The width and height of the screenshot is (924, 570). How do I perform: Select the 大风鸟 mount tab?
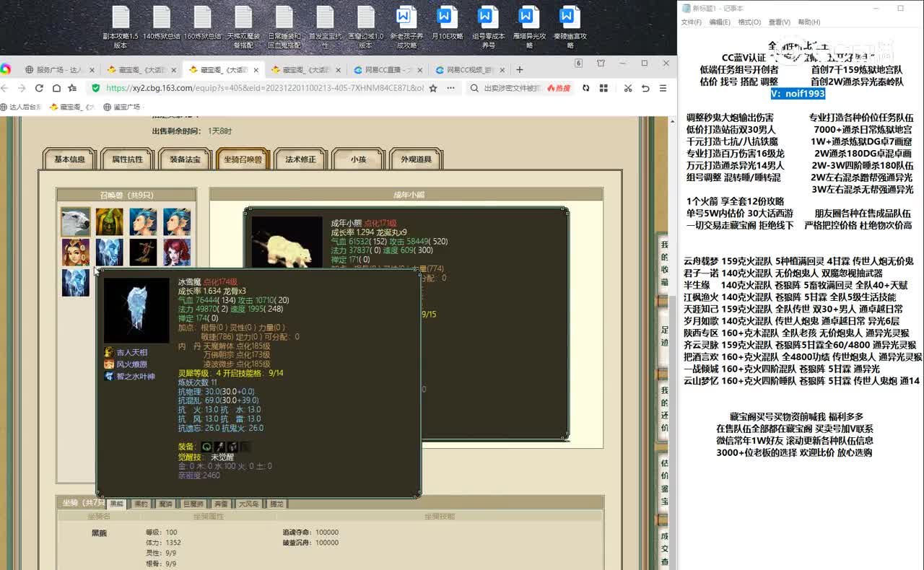[x=249, y=504]
